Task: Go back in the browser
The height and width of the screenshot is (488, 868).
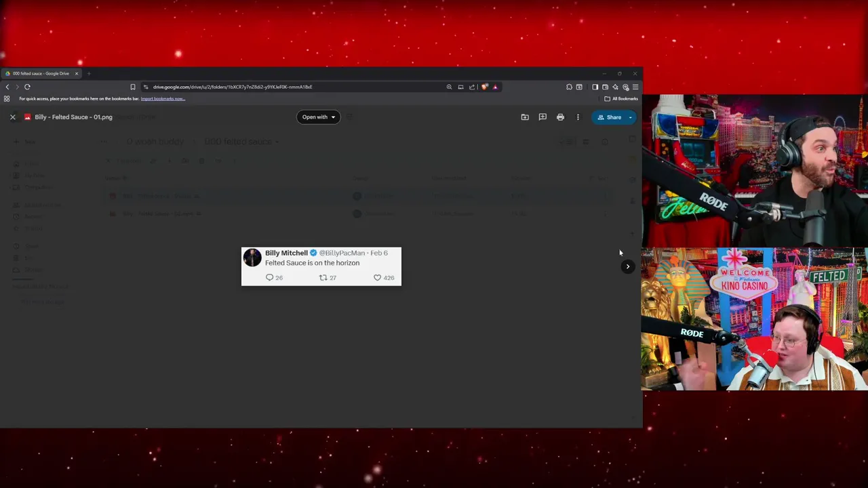Action: (x=7, y=87)
